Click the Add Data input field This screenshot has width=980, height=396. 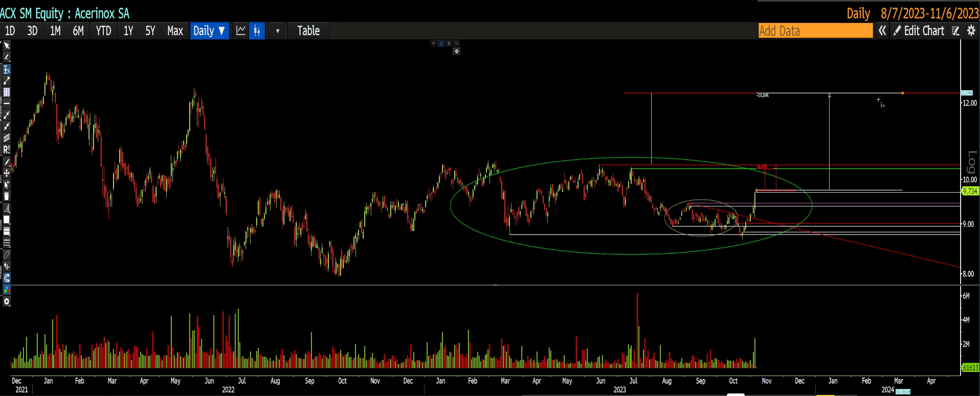tap(815, 31)
